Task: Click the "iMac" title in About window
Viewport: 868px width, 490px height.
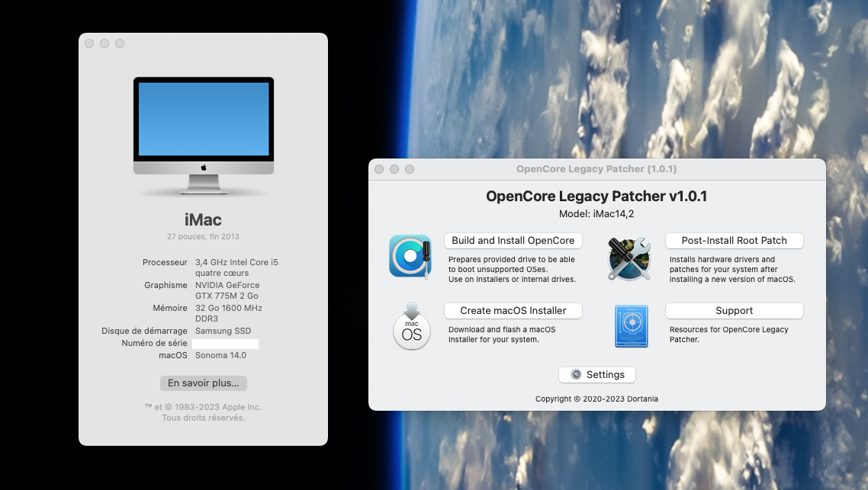Action: [x=203, y=219]
